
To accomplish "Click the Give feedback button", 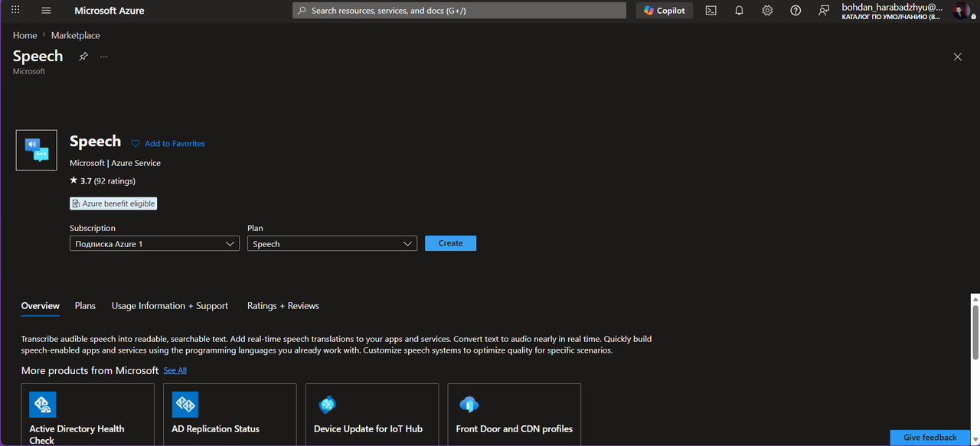I will [x=930, y=438].
